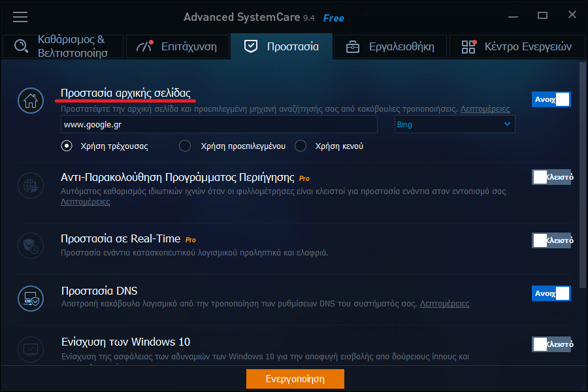Click Προστασία αρχικής σελίδας heading
This screenshot has height=392, width=588.
[x=125, y=93]
